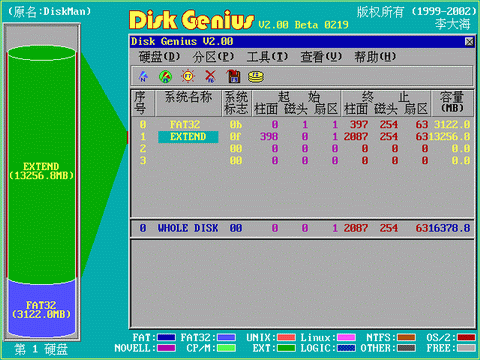Click the floppy disk F8 save icon

pos(233,76)
